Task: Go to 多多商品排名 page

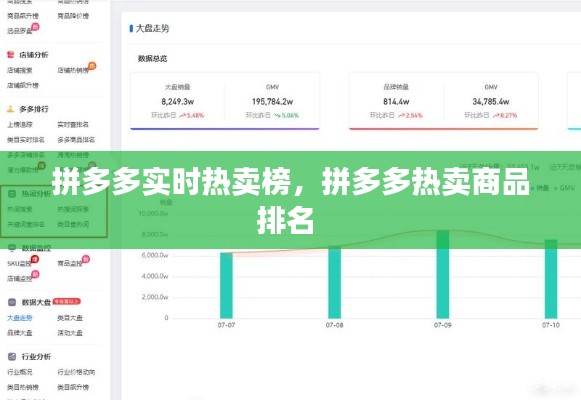Action: (76, 140)
